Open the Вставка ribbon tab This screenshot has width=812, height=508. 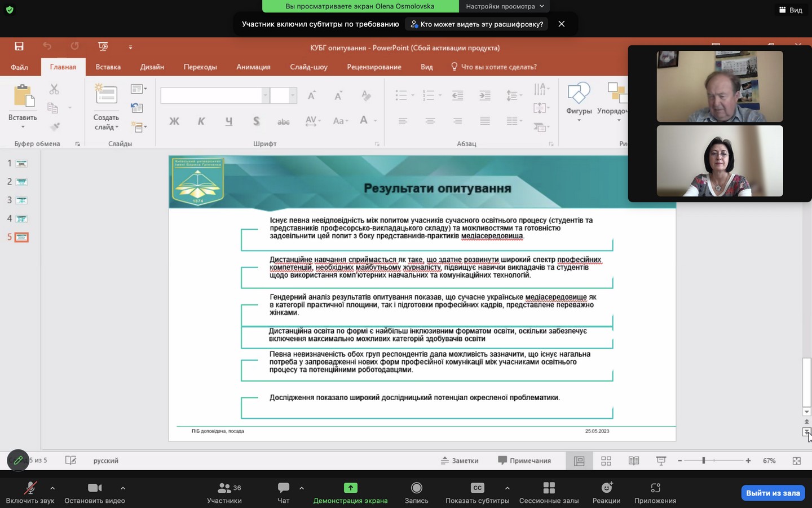click(x=108, y=67)
